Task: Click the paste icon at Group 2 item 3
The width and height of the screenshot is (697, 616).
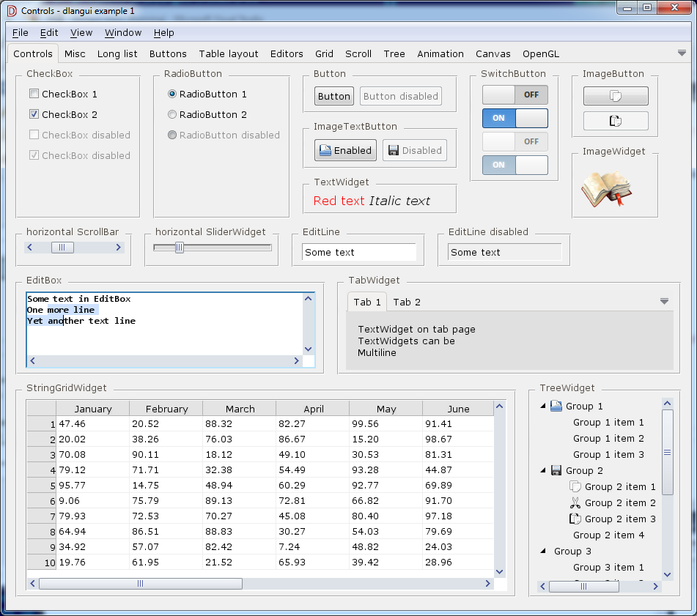Action: [x=575, y=519]
